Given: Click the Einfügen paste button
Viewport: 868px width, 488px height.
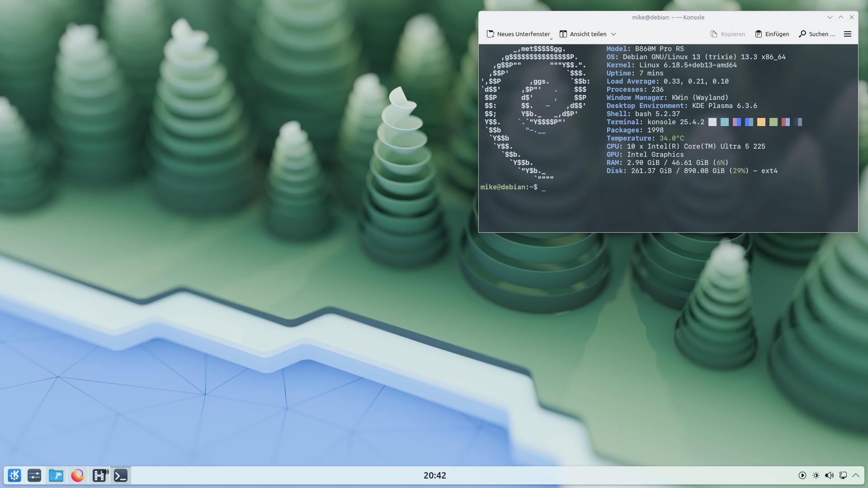Looking at the screenshot, I should click(772, 34).
